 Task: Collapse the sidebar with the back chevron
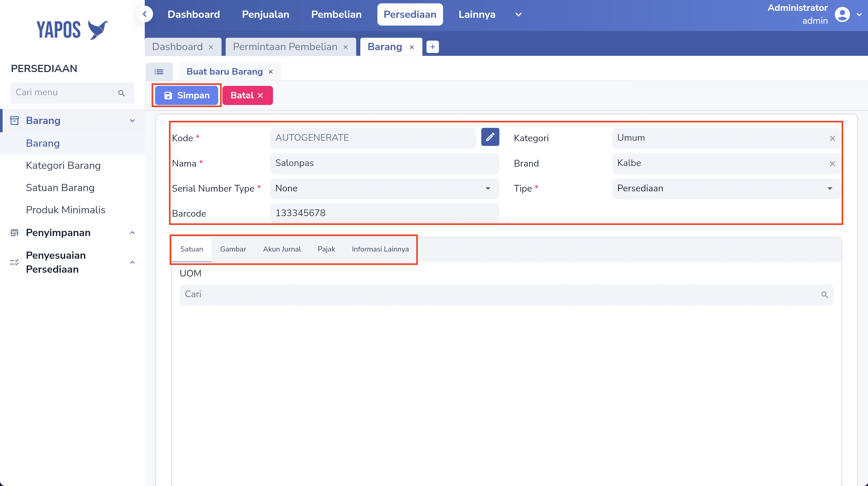point(145,14)
